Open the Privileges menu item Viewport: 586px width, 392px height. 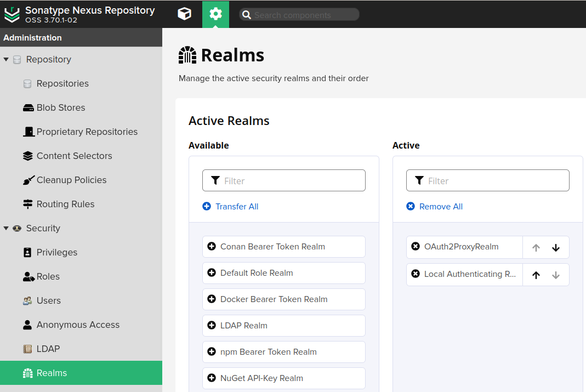56,252
